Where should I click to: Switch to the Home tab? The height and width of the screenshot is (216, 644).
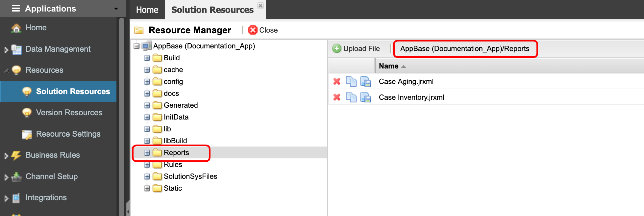tap(147, 10)
